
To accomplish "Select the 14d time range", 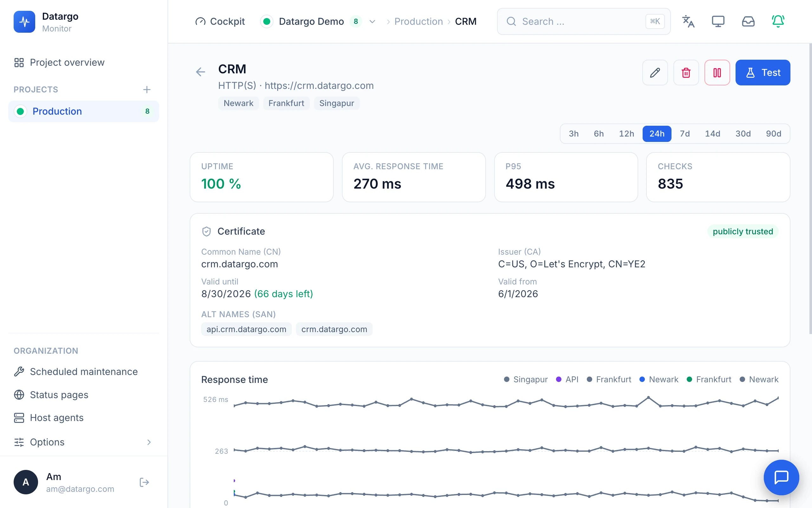I will tap(712, 134).
